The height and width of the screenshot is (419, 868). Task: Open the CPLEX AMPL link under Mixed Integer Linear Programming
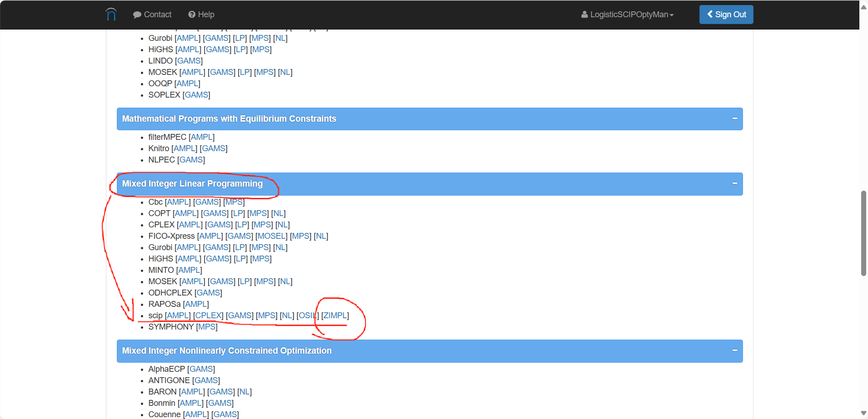coord(190,225)
